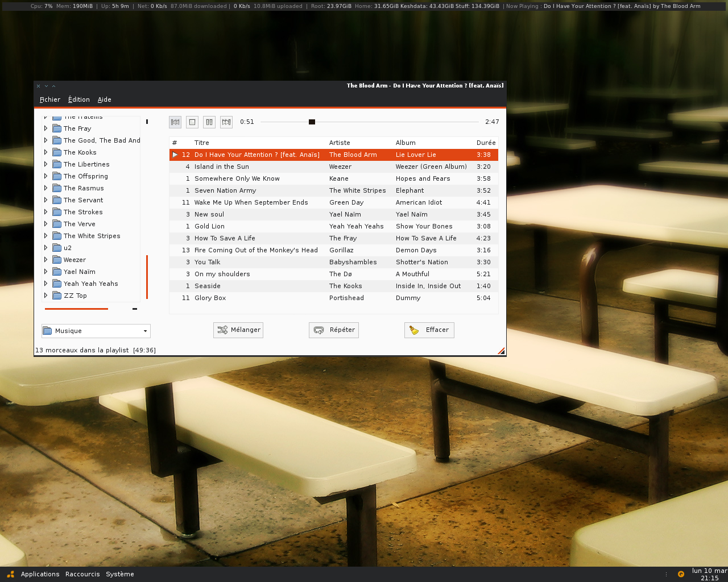The width and height of the screenshot is (728, 582).
Task: Expand The White Stripes folder
Action: pos(45,236)
